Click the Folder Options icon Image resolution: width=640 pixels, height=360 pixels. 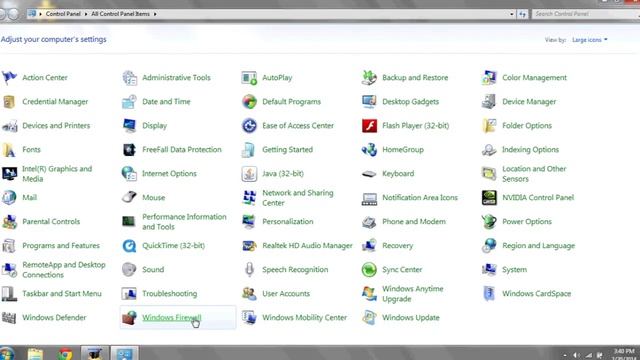(489, 125)
